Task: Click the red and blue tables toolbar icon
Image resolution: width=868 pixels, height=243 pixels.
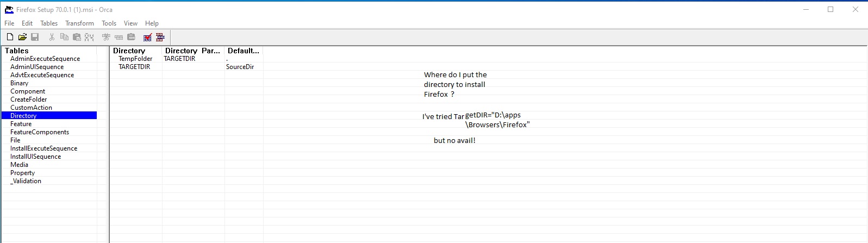Action: pos(160,37)
